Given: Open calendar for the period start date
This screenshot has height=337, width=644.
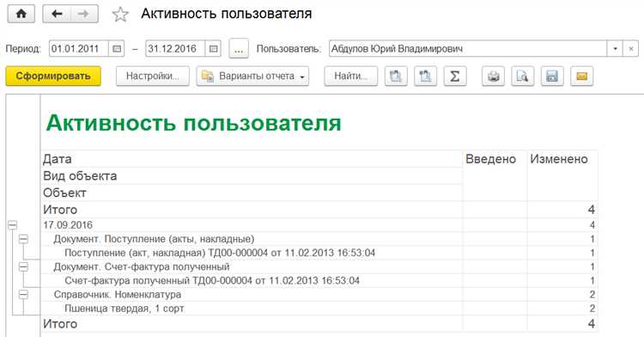Looking at the screenshot, I should [117, 49].
